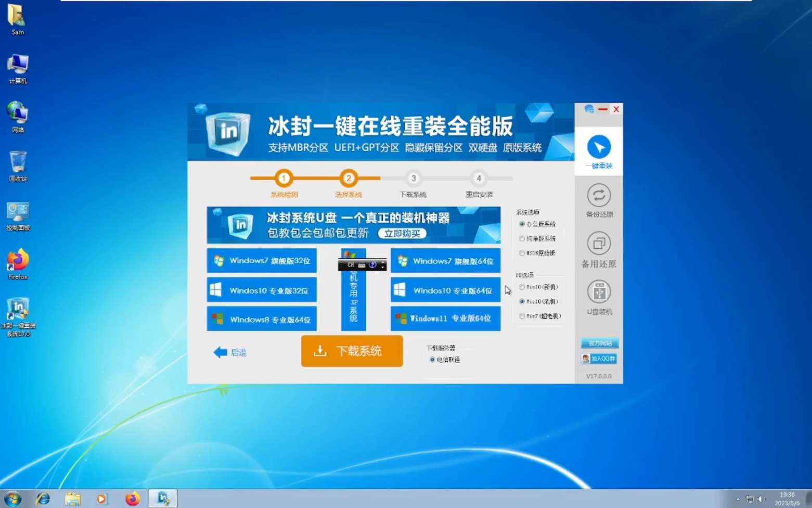
Task: Show hidden system tray icons arrow
Action: tap(738, 499)
